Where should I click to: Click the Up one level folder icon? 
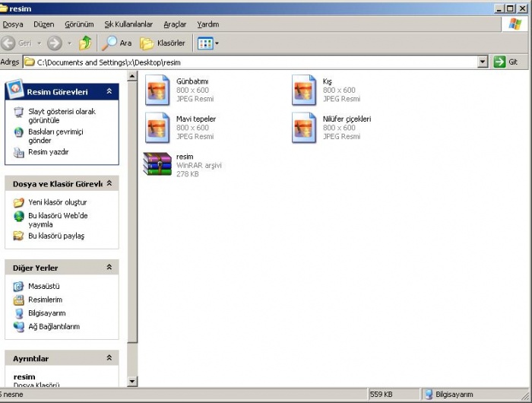tap(85, 43)
